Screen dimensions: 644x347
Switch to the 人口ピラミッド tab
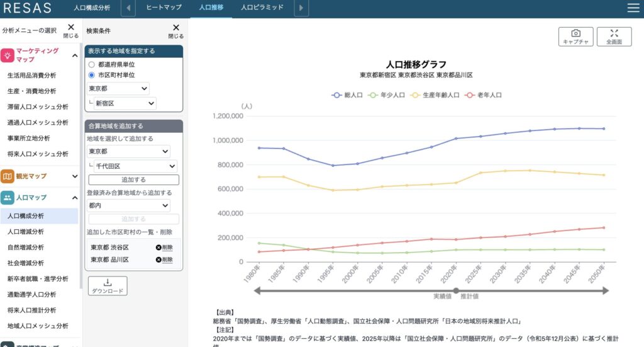(x=262, y=8)
